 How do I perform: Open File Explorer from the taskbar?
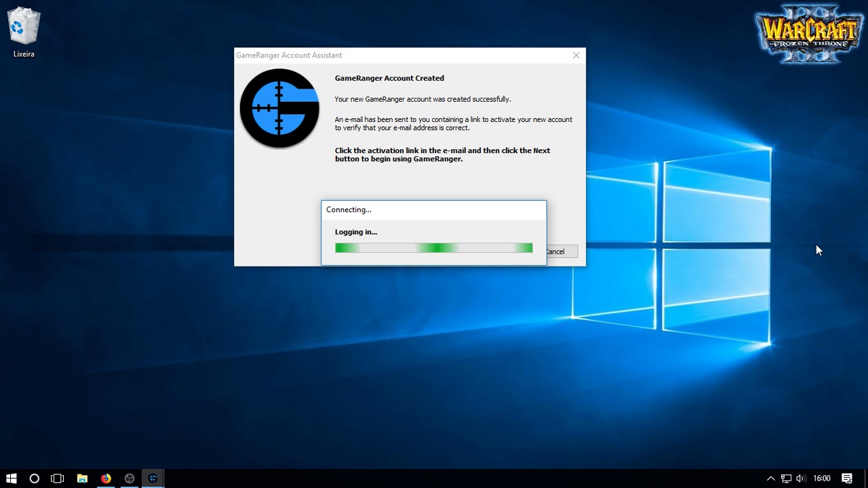pos(82,479)
